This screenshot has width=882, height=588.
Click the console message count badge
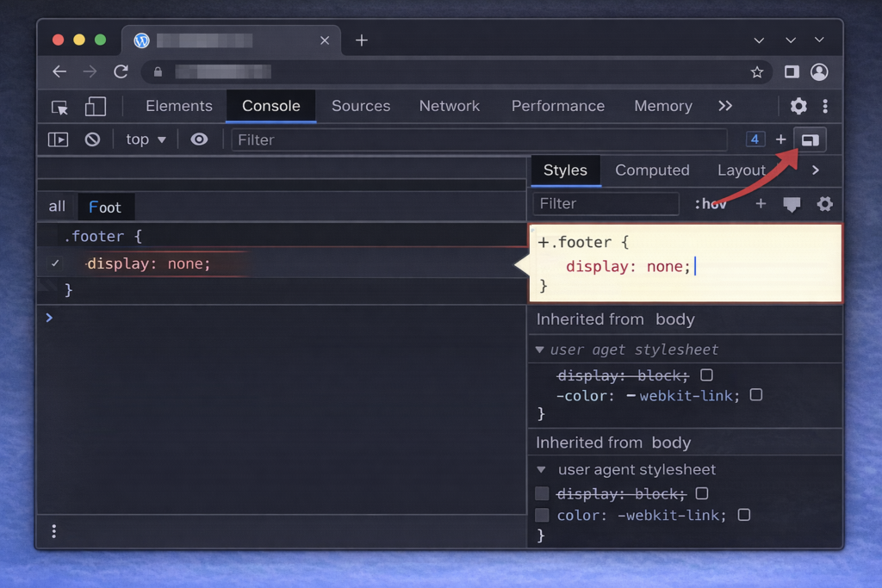click(x=757, y=139)
